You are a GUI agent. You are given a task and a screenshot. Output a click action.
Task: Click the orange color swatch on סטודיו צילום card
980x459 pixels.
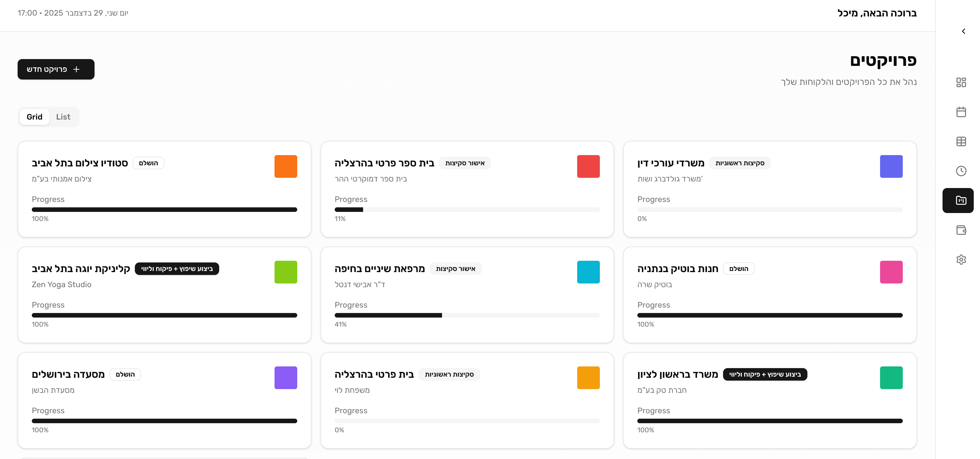[x=285, y=166]
